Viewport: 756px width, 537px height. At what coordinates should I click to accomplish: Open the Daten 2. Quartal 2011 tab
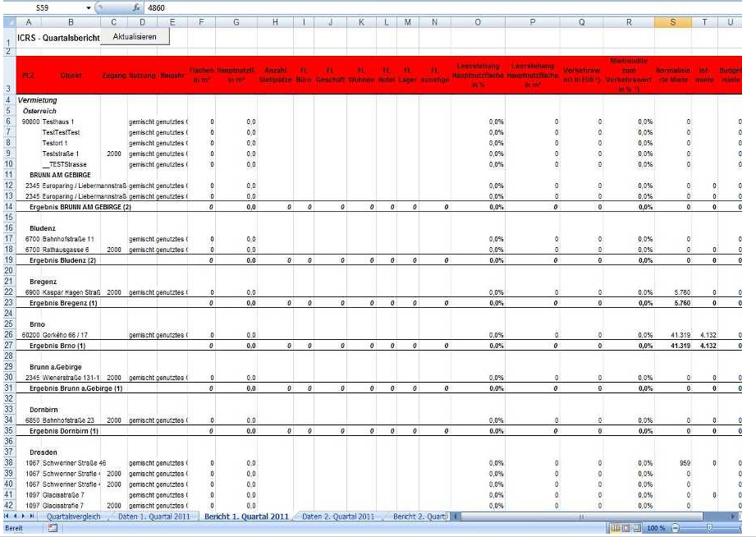(338, 516)
